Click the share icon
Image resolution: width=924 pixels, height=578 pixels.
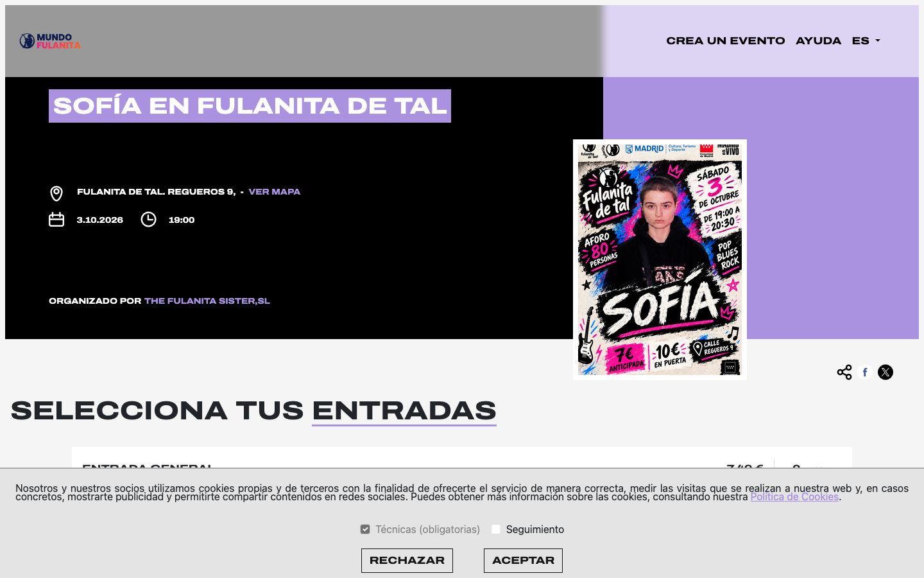coord(844,372)
